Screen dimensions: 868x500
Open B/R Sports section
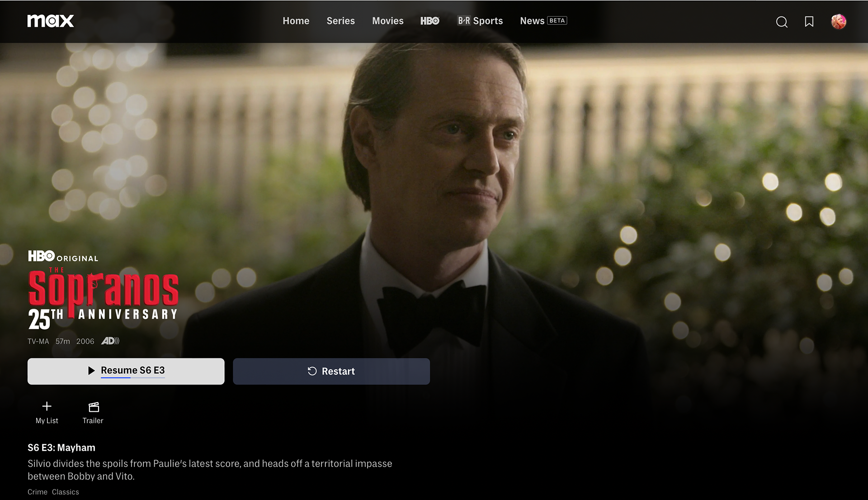point(480,21)
